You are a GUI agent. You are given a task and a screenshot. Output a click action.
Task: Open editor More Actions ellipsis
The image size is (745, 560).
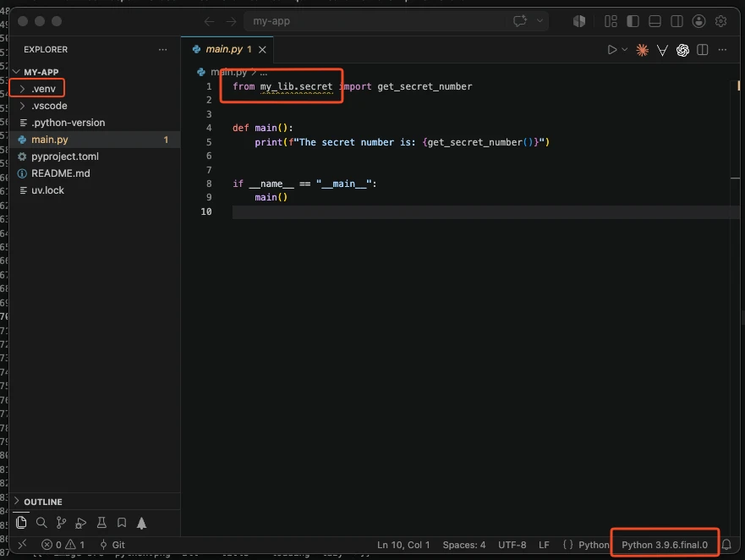tap(723, 49)
